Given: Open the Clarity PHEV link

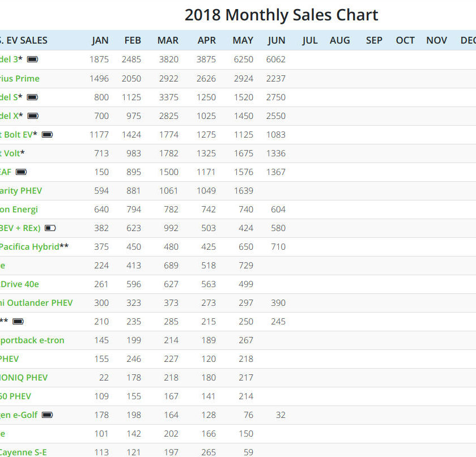Looking at the screenshot, I should [x=21, y=191].
